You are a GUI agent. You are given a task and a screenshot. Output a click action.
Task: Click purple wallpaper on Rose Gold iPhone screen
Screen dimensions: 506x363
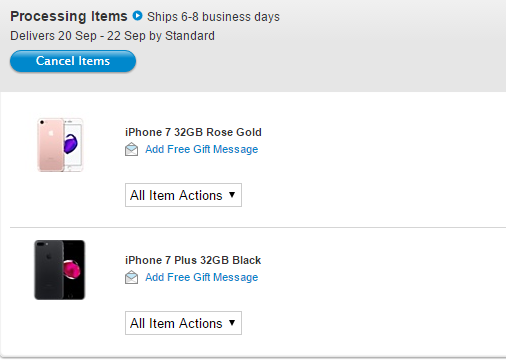(71, 144)
